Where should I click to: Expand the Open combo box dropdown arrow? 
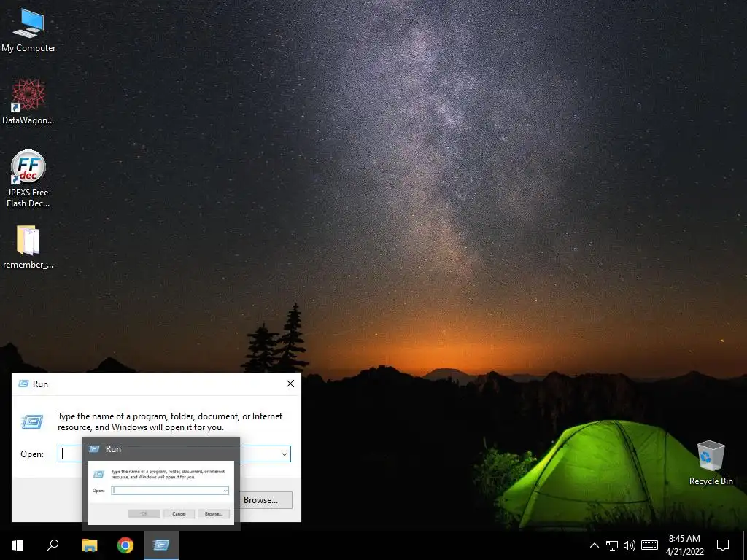(285, 454)
